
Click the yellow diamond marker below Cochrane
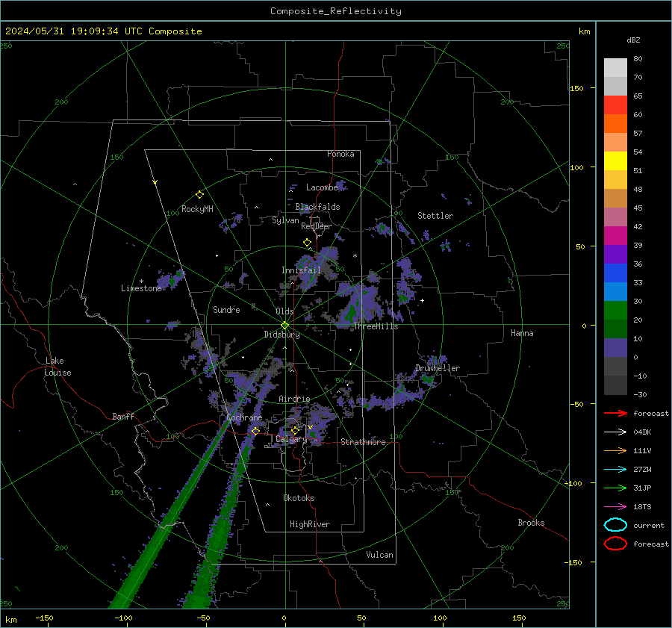pyautogui.click(x=255, y=431)
